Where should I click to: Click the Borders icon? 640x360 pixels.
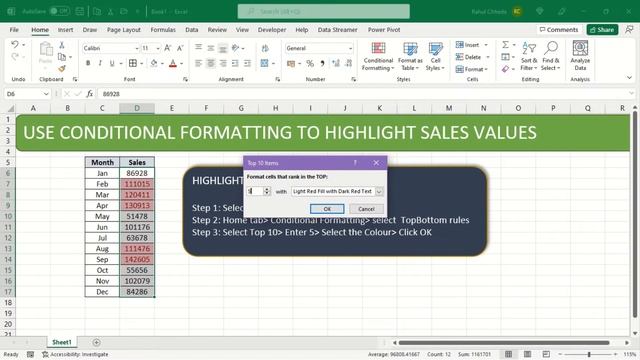(133, 63)
